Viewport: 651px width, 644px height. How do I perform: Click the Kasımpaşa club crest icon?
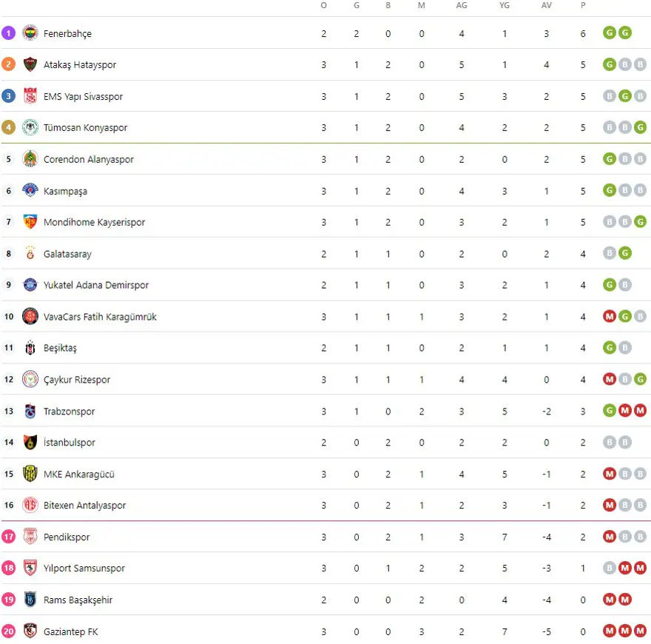click(x=30, y=191)
